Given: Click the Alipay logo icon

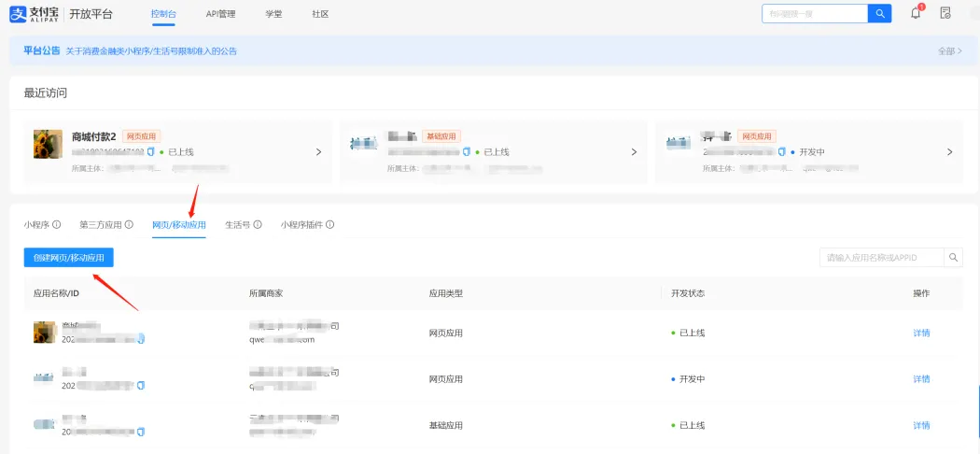Looking at the screenshot, I should (x=20, y=13).
